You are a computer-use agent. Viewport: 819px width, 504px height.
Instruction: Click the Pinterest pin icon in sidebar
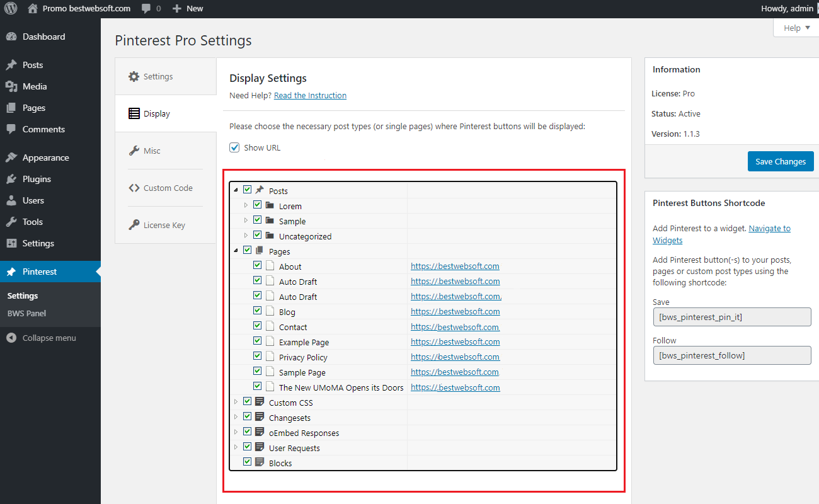pos(11,272)
